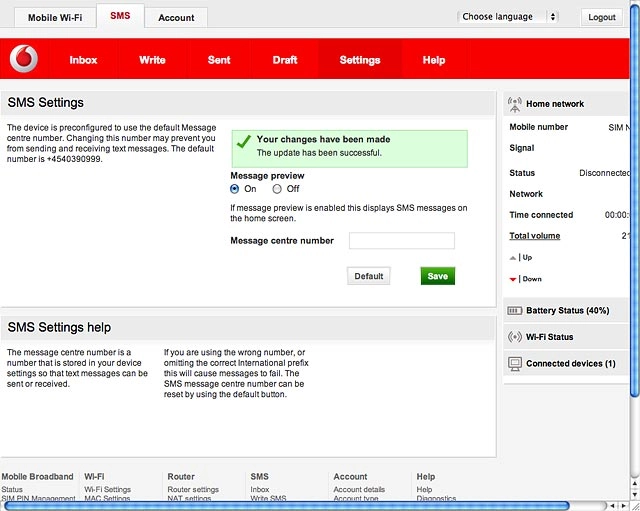
Task: Click the red Down arrow icon
Action: (513, 280)
